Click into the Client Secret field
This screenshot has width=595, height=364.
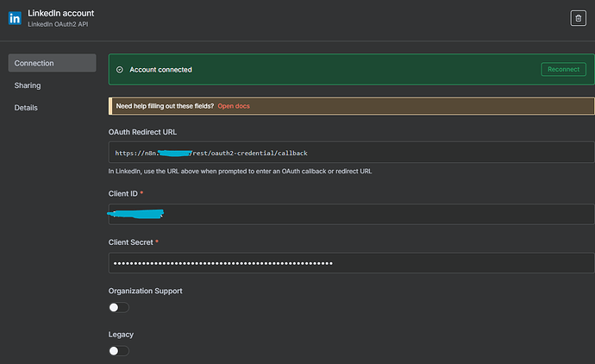[351, 263]
